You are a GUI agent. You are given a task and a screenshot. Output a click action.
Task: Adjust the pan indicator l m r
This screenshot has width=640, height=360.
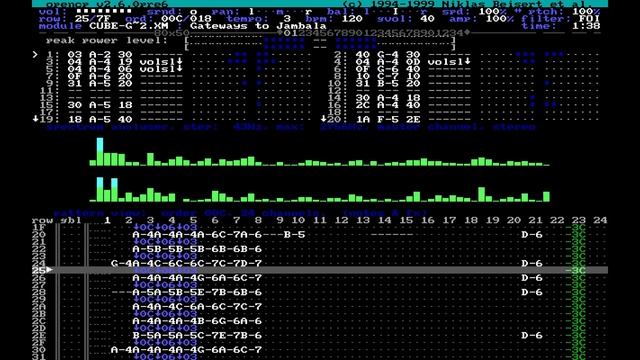pyautogui.click(x=280, y=11)
